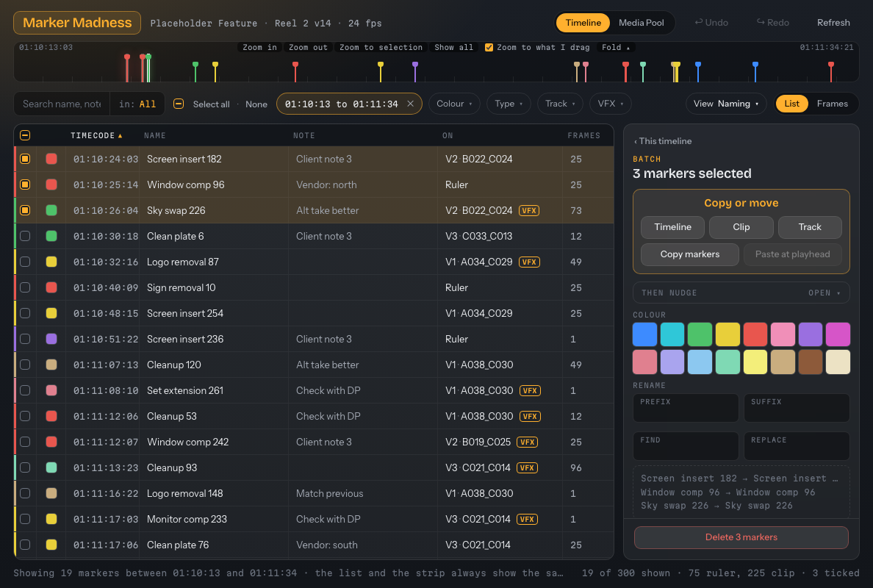873x588 pixels.
Task: Undo the last action
Action: point(711,23)
